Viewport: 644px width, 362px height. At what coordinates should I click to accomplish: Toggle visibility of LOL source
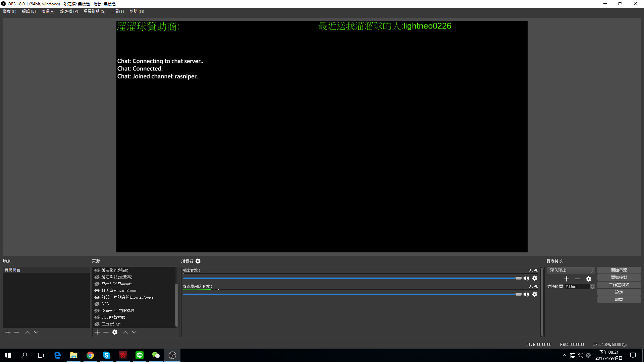point(97,304)
